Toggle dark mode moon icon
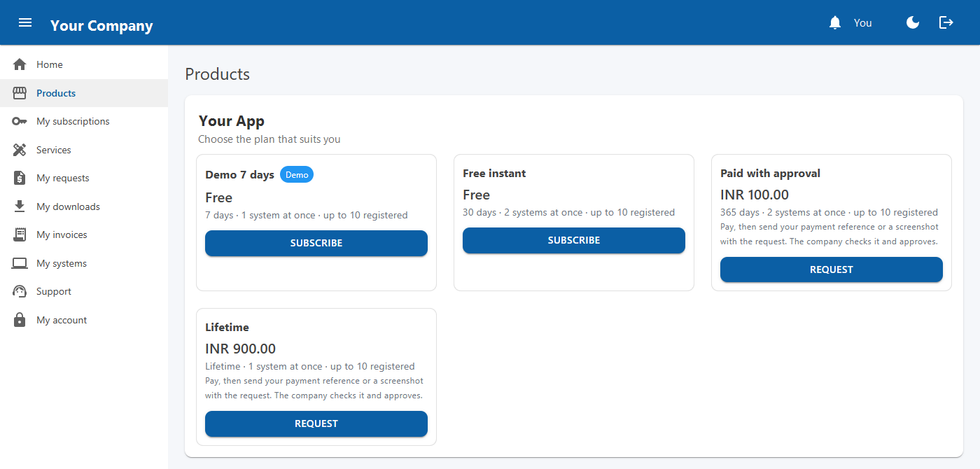Viewport: 980px width, 469px height. (913, 22)
